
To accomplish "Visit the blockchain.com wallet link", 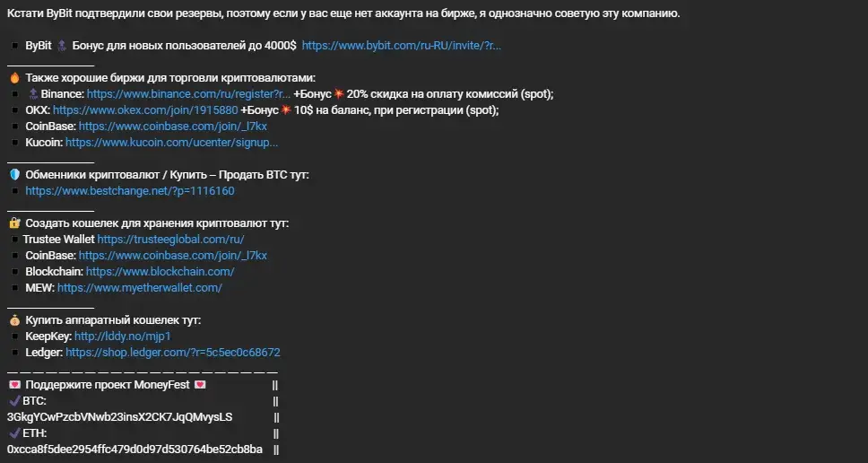I will pos(160,272).
